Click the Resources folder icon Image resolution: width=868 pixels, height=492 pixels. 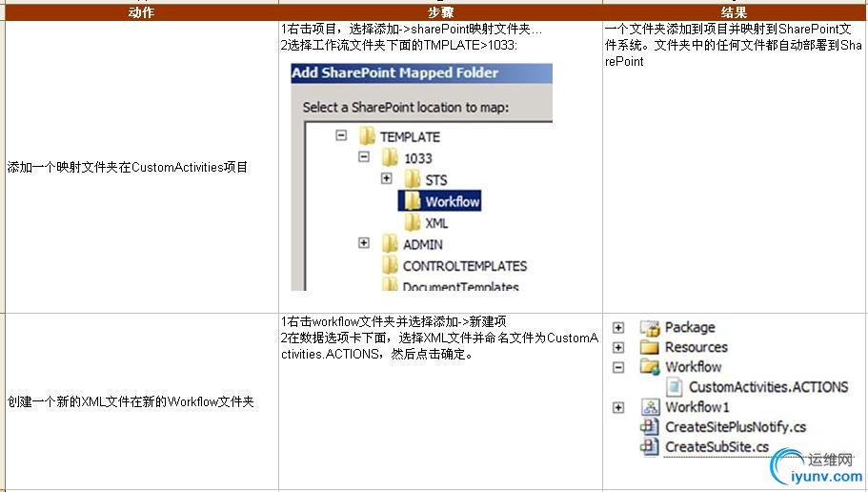(650, 347)
